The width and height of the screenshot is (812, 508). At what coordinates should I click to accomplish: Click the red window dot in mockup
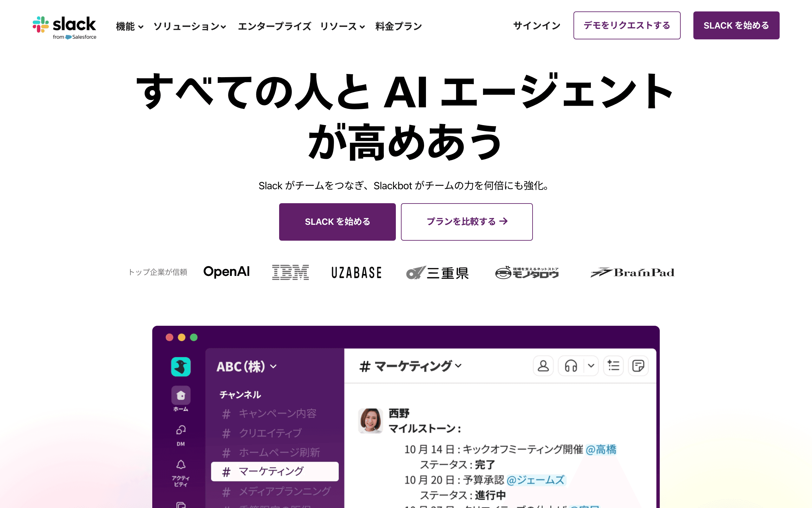[169, 337]
